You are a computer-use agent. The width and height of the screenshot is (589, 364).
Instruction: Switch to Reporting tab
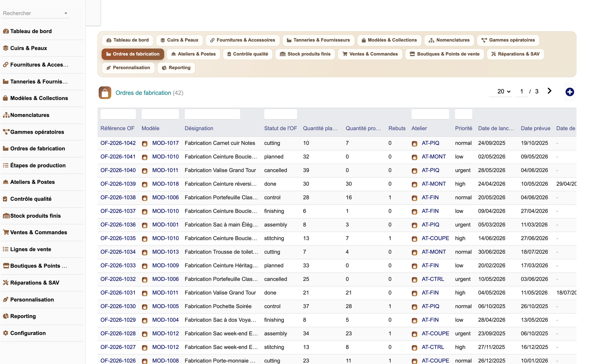[x=176, y=68]
